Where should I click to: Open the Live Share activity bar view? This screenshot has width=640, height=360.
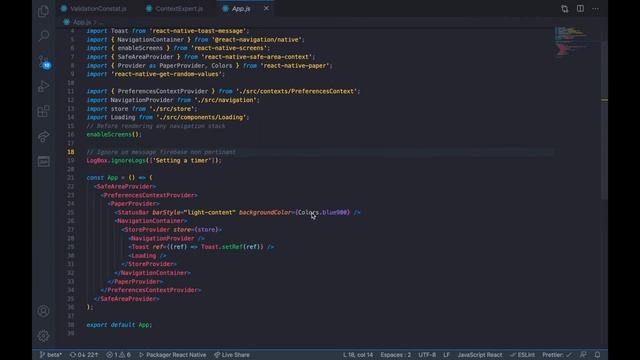click(43, 136)
